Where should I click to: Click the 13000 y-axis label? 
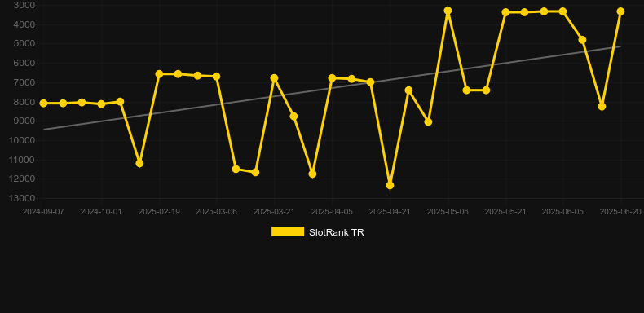22,198
